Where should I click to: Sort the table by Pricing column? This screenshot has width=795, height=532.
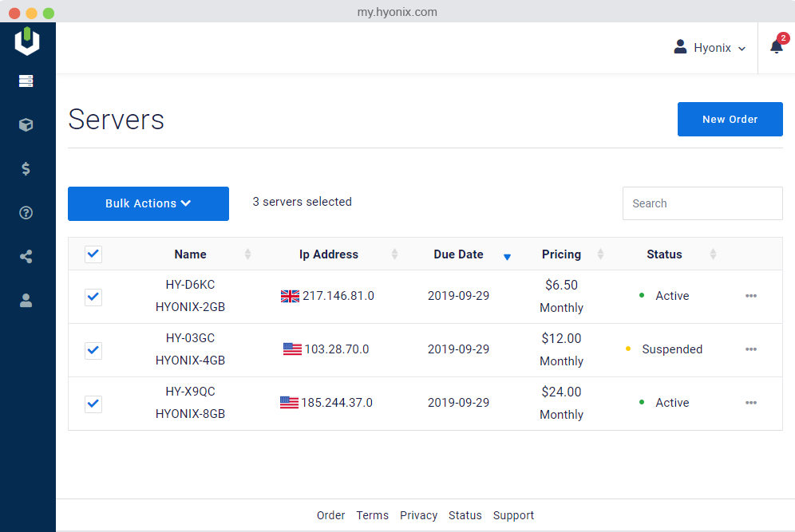pos(562,254)
